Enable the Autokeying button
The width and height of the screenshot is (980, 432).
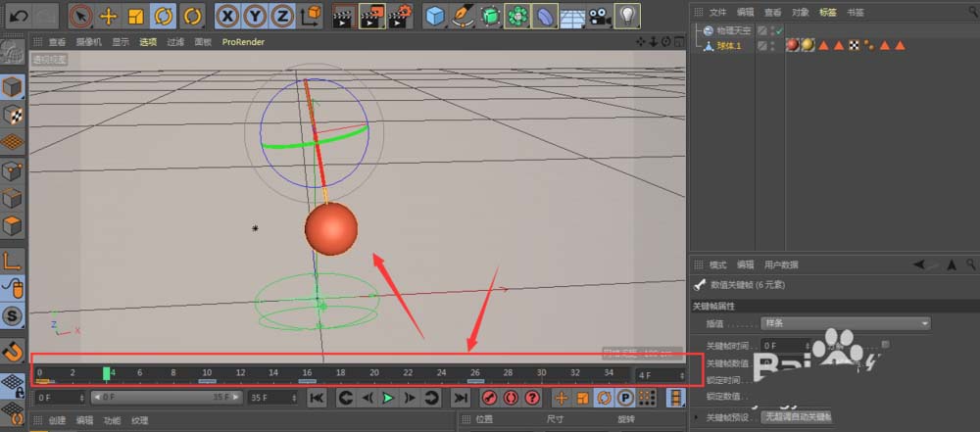click(512, 398)
